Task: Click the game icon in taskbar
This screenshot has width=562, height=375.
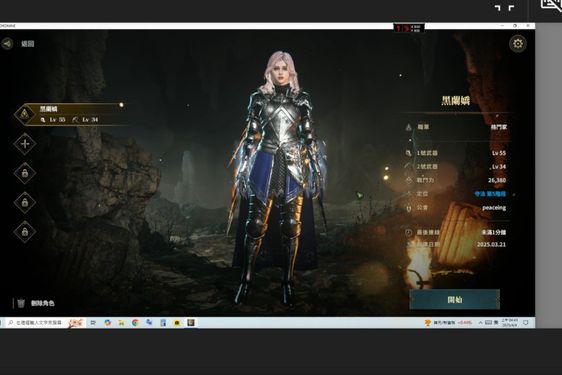Action: tap(191, 322)
